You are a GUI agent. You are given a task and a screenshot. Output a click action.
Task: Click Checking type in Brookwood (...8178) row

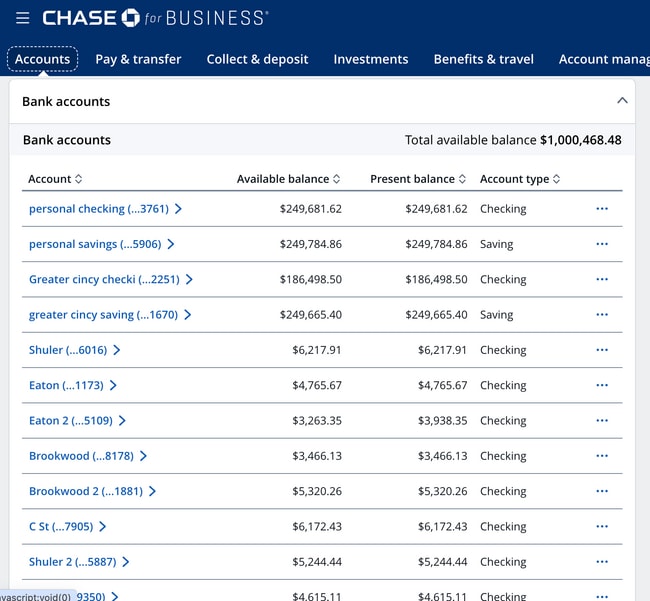[x=503, y=456]
